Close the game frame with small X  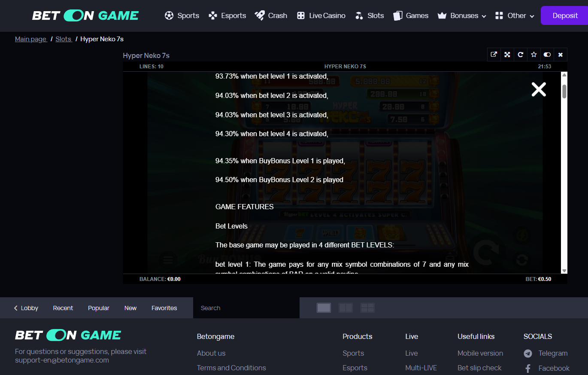point(561,55)
